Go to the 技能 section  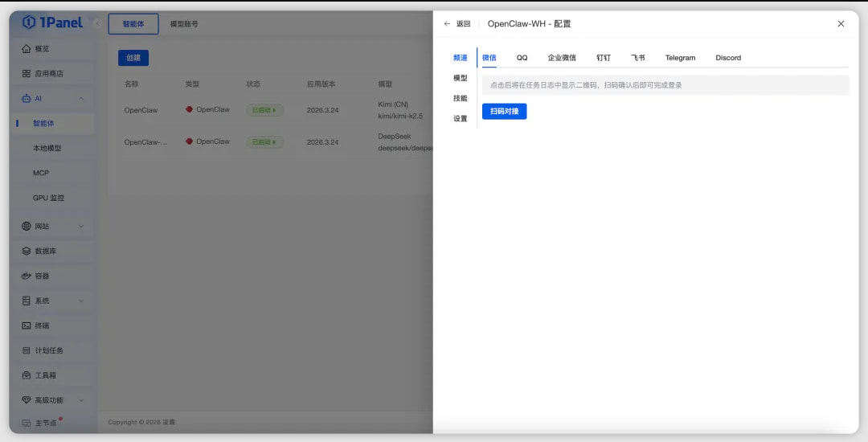tap(460, 98)
